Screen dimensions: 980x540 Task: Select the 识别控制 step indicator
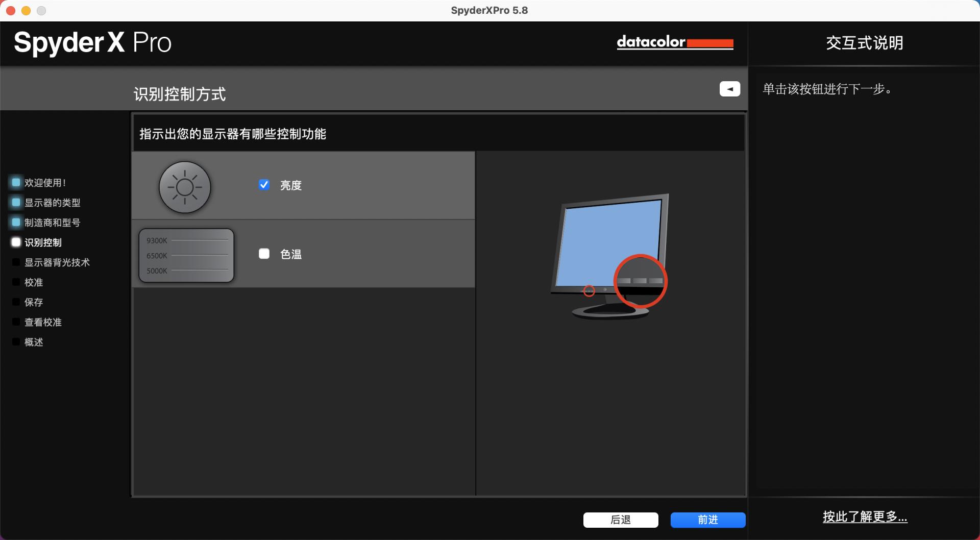(x=43, y=242)
